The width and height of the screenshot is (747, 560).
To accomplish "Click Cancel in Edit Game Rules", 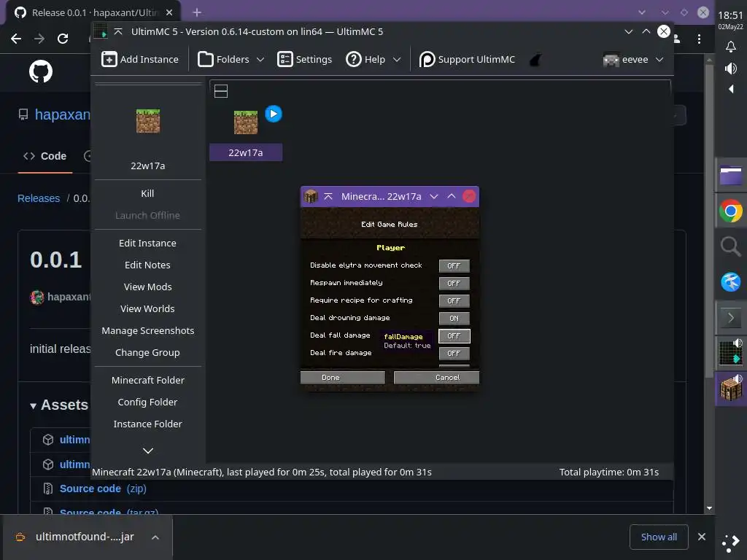I will point(436,378).
